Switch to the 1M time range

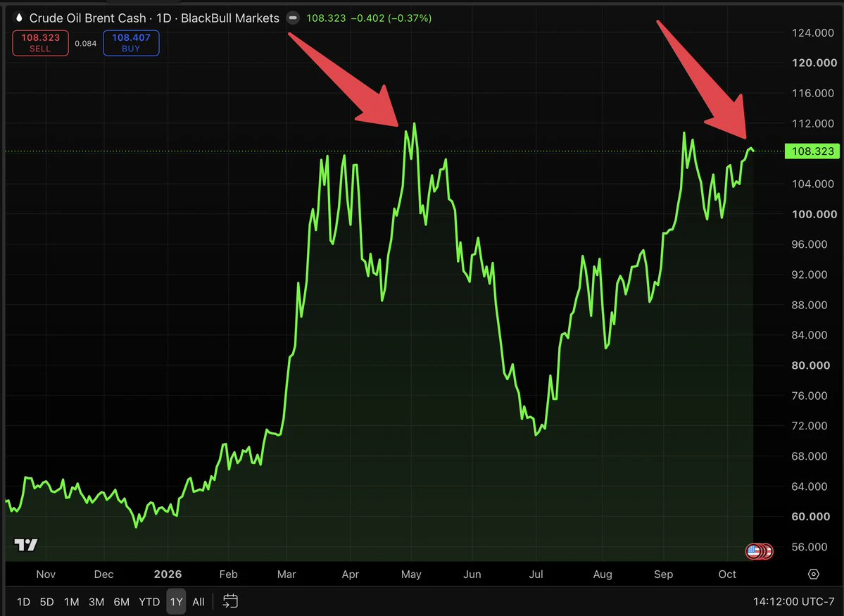[x=72, y=601]
